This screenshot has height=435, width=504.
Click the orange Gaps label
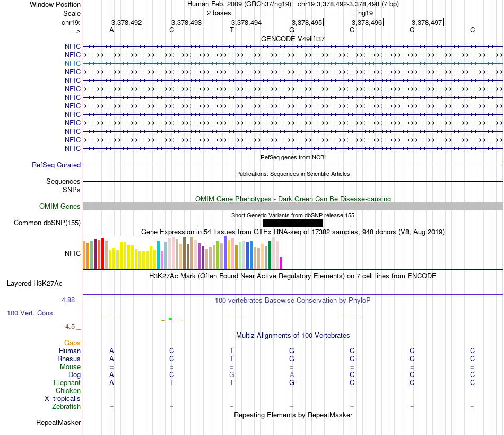click(x=72, y=343)
